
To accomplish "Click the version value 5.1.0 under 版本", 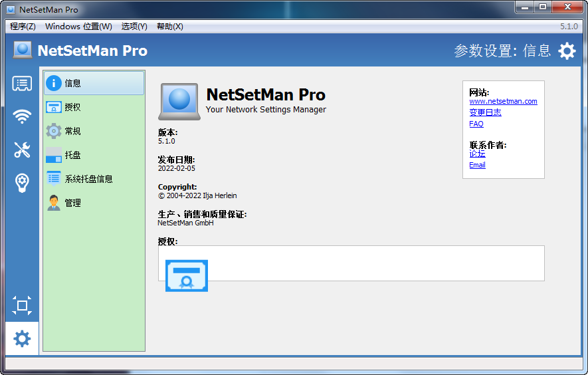I will point(167,141).
